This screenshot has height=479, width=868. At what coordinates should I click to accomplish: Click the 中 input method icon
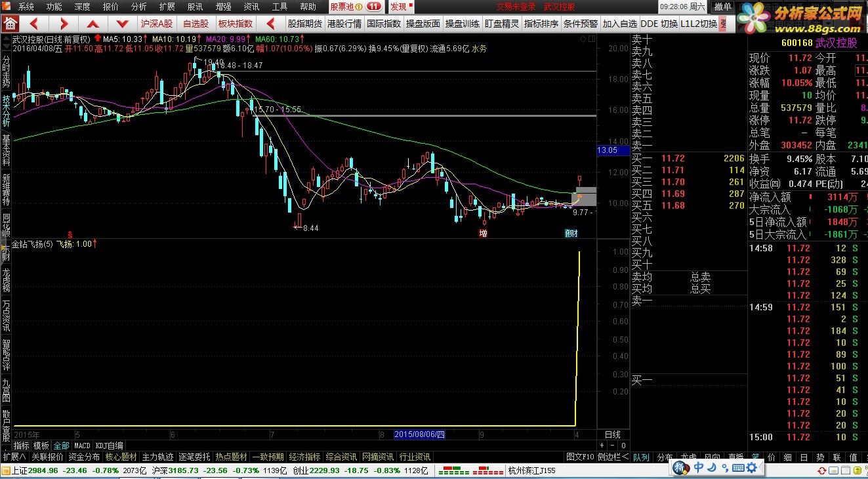tap(699, 467)
